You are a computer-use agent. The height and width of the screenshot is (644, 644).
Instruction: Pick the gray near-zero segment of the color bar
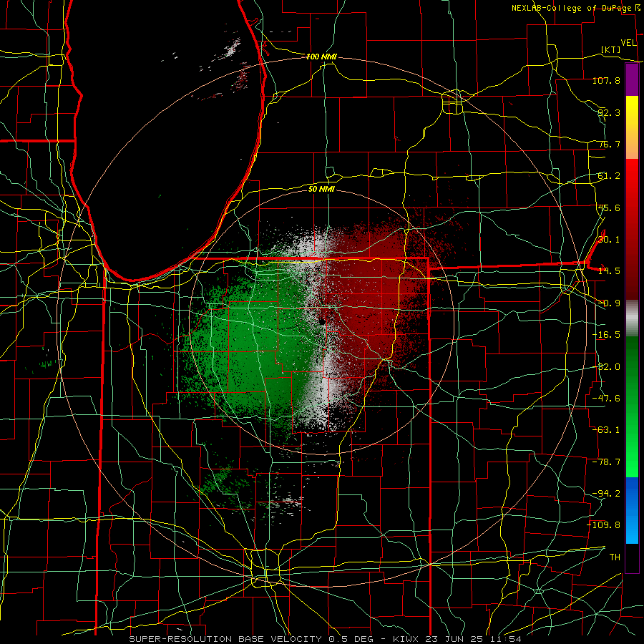coord(632,318)
